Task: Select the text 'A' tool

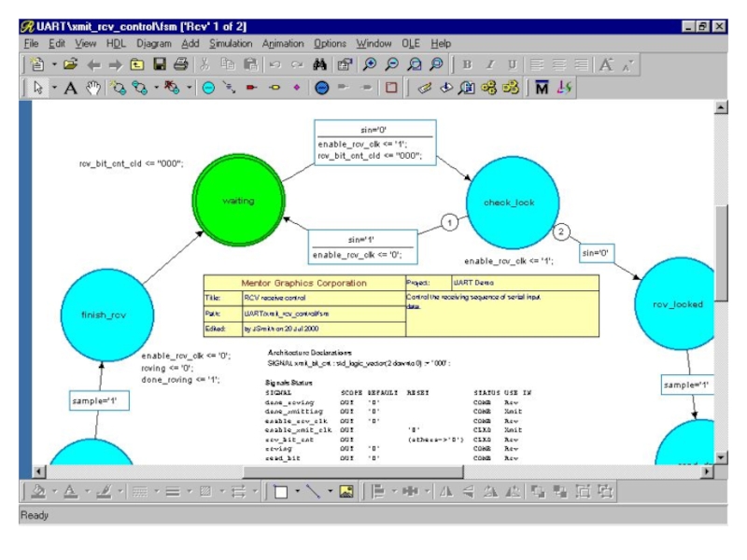Action: [x=70, y=90]
